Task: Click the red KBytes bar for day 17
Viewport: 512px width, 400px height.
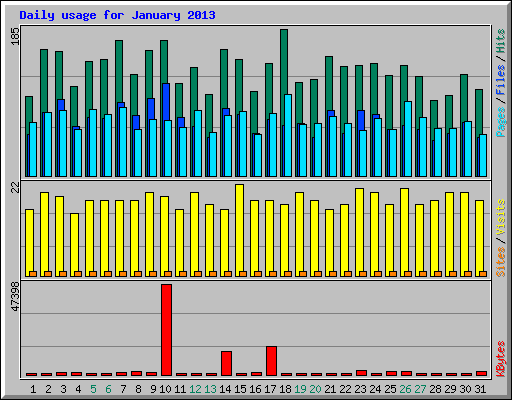Action: 271,361
